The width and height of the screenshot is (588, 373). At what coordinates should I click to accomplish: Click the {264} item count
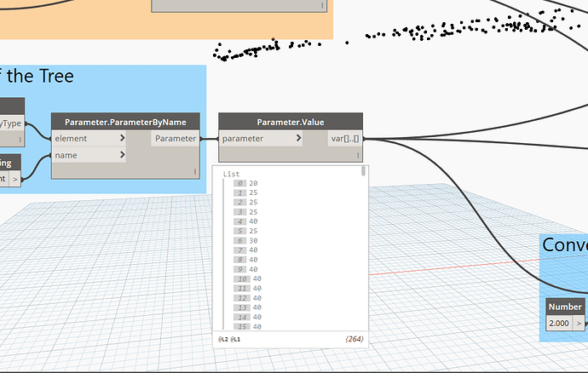tap(354, 339)
